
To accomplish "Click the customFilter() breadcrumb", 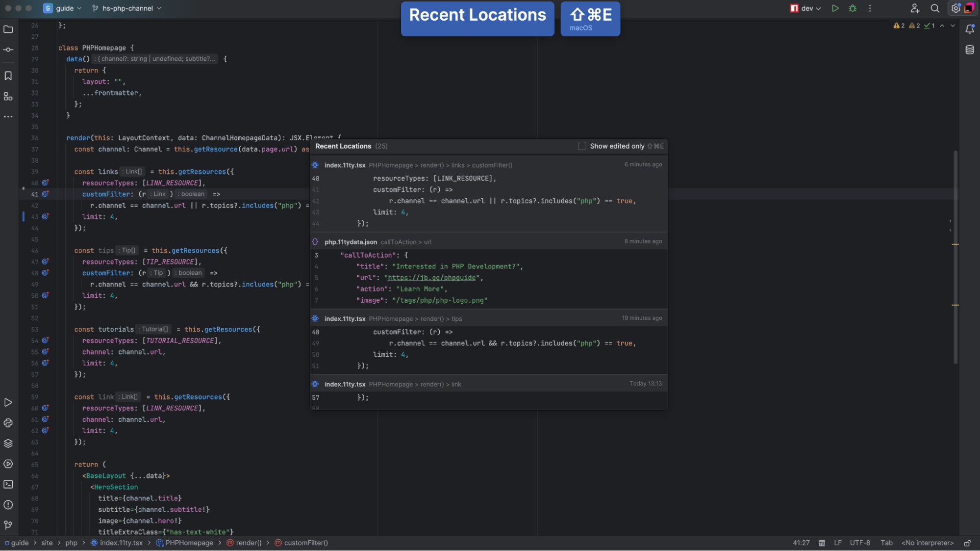I will (x=302, y=543).
